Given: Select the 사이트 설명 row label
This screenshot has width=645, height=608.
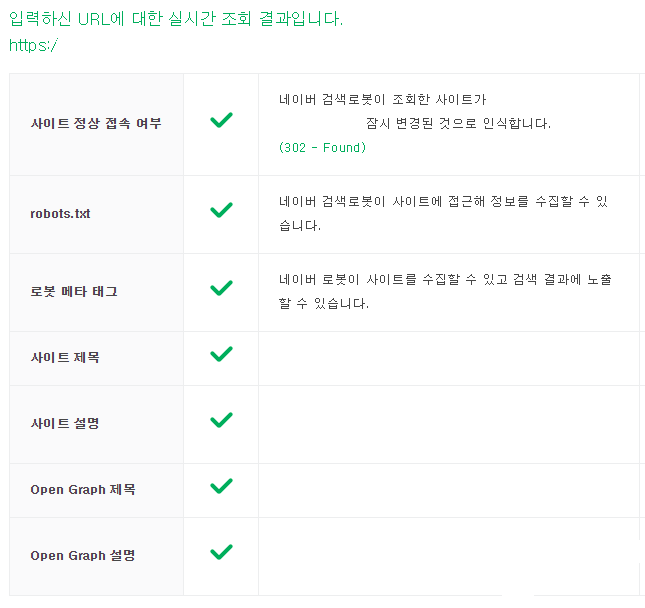Looking at the screenshot, I should tap(65, 423).
